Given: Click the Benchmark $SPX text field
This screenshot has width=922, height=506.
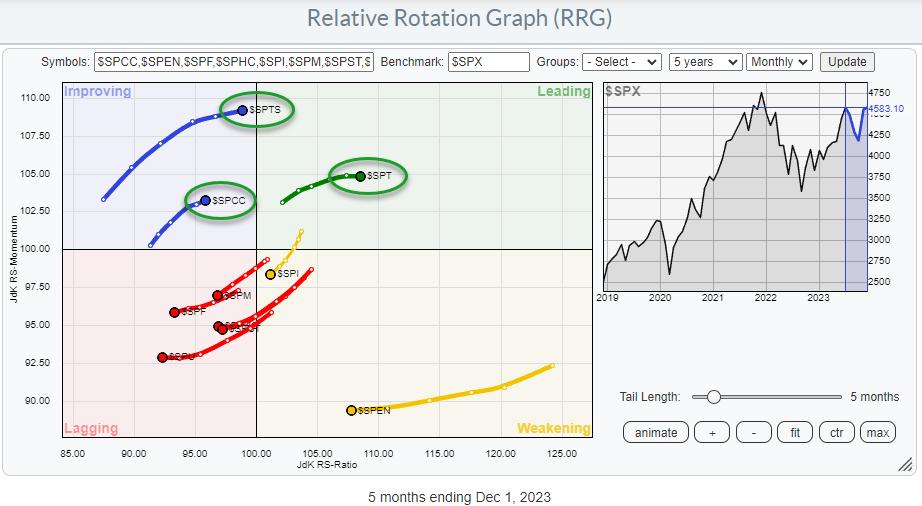Looking at the screenshot, I should coord(488,62).
